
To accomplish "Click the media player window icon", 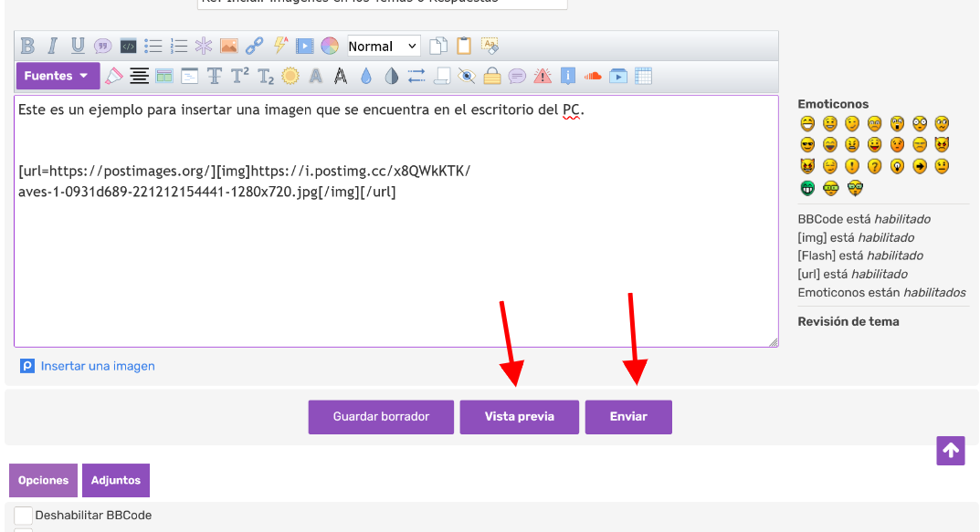I will (618, 76).
